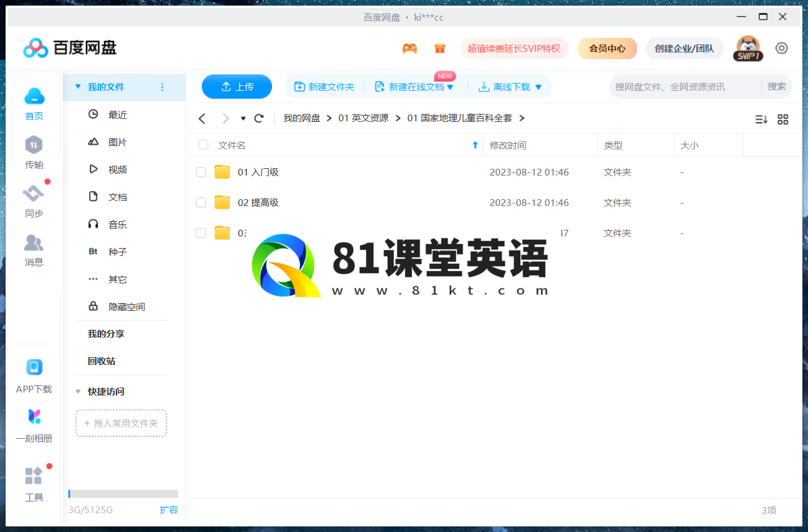Expand the chevron after 01 国家地理儿童百科全套
The height and width of the screenshot is (532, 808).
click(x=521, y=118)
